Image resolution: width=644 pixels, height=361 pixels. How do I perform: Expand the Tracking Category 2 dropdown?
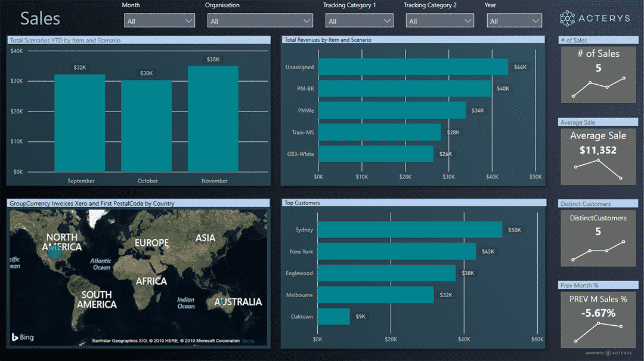(x=440, y=21)
